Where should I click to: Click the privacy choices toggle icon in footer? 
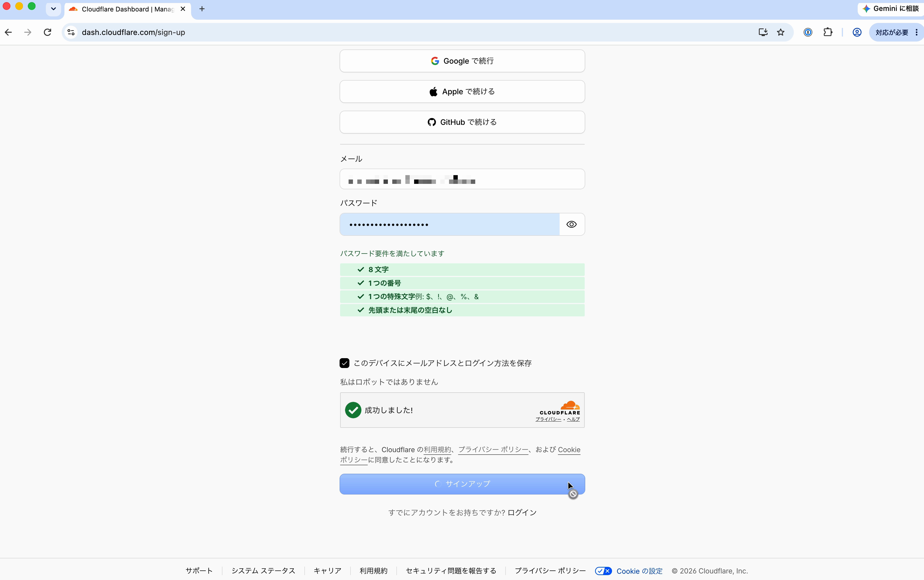click(x=603, y=571)
